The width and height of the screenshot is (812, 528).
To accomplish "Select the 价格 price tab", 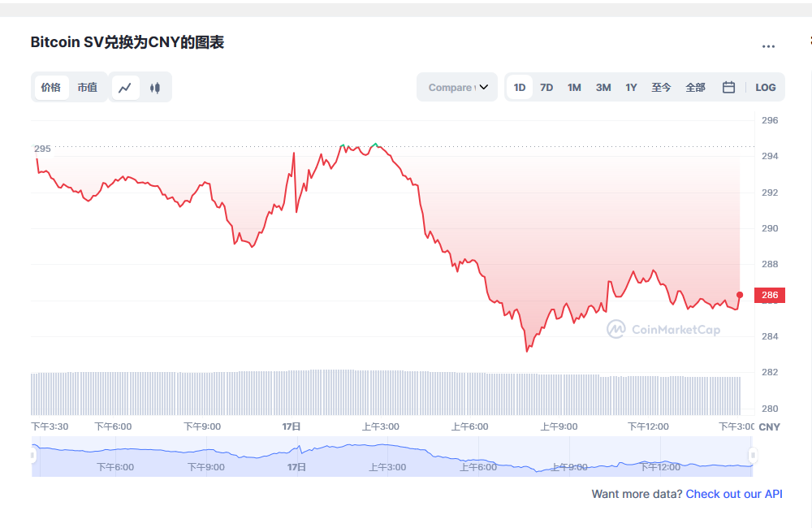I will 50,88.
